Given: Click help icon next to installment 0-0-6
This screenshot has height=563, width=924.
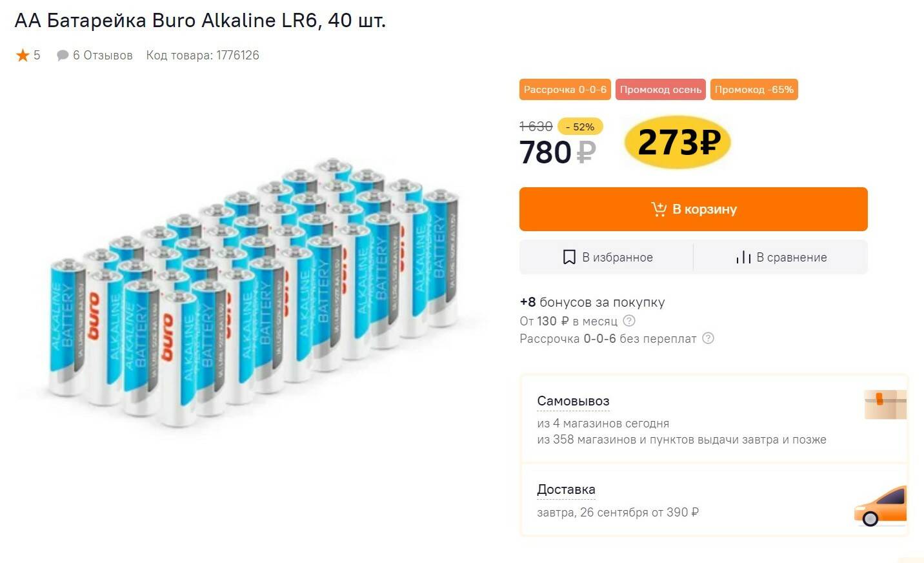Looking at the screenshot, I should coord(708,338).
